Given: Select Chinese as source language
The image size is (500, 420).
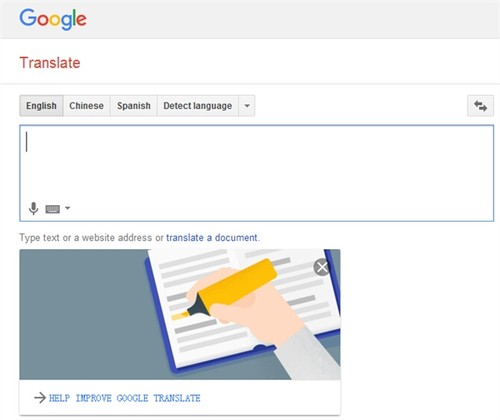Looking at the screenshot, I should (86, 106).
